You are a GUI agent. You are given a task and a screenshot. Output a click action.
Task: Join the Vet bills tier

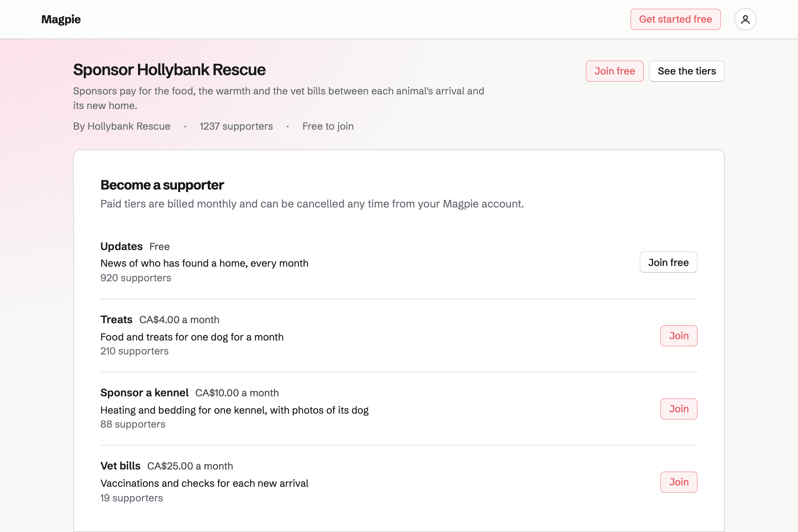click(x=679, y=482)
